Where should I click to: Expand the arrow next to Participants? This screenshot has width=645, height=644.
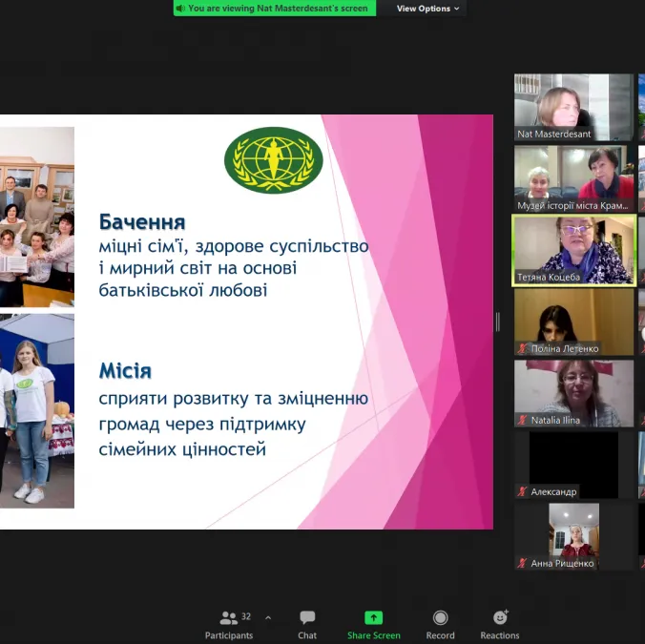coord(268,617)
